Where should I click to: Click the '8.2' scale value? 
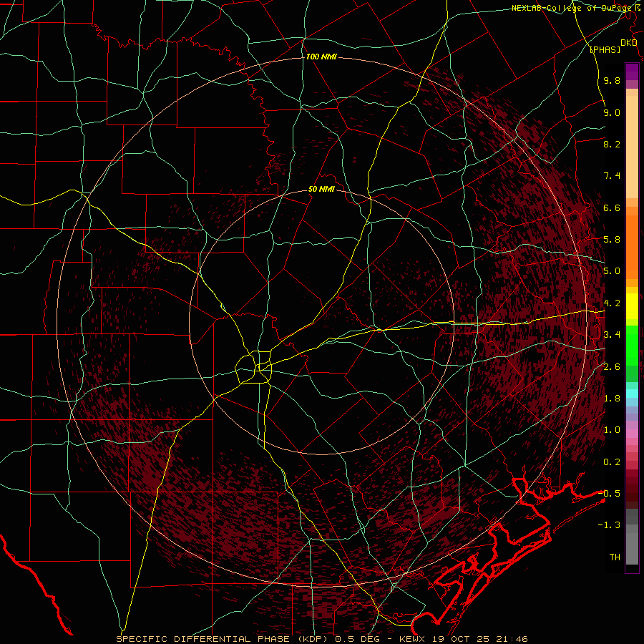coord(612,145)
